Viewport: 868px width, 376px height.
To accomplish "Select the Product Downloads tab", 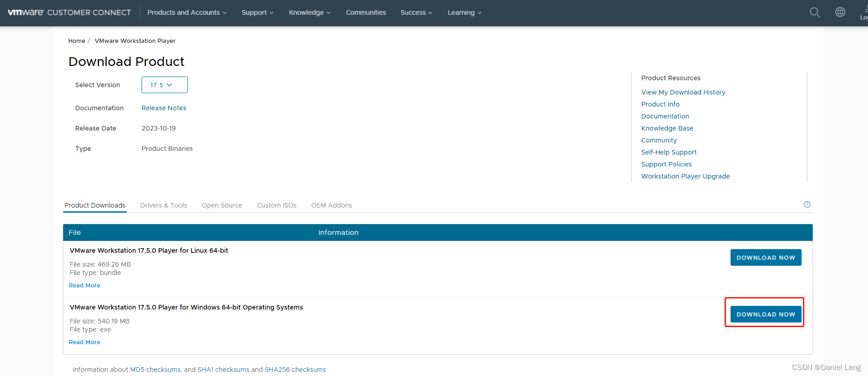I will click(95, 205).
